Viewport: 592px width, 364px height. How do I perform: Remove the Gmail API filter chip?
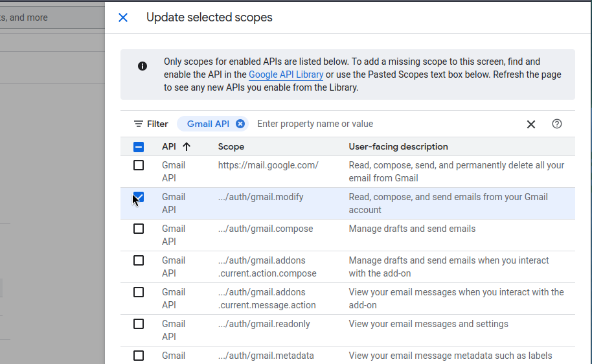tap(240, 124)
